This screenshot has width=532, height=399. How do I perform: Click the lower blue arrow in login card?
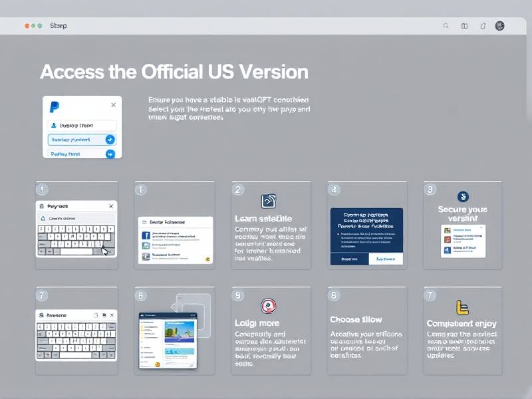[110, 154]
